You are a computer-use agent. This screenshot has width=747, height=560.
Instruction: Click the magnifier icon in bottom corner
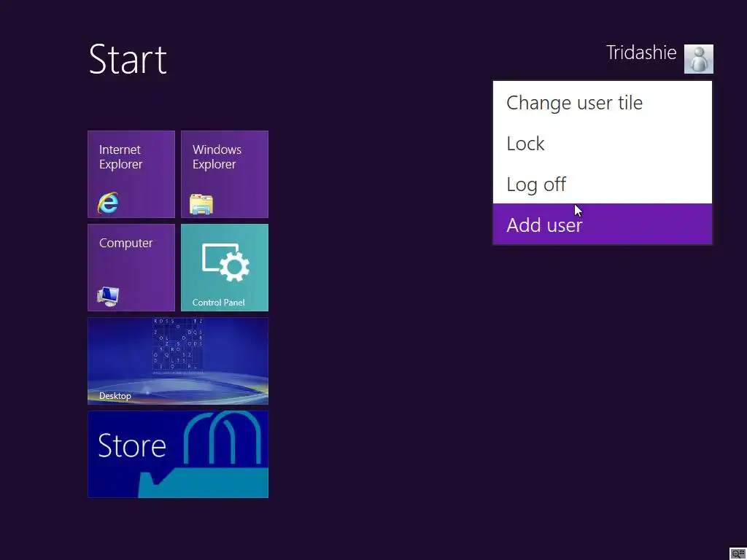[738, 553]
